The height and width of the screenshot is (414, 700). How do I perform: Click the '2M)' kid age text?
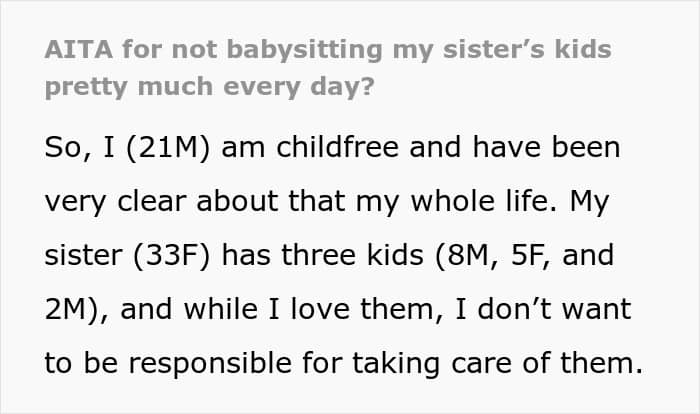click(71, 309)
